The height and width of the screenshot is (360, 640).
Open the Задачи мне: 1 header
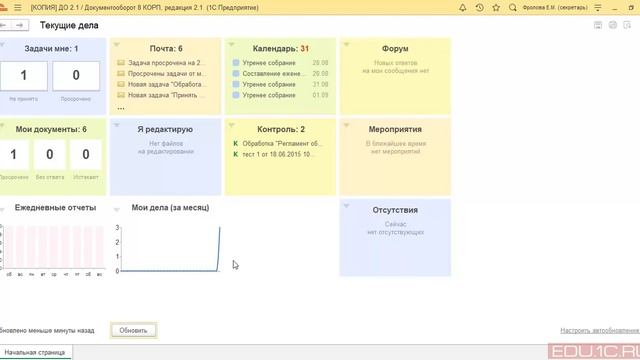(x=51, y=49)
